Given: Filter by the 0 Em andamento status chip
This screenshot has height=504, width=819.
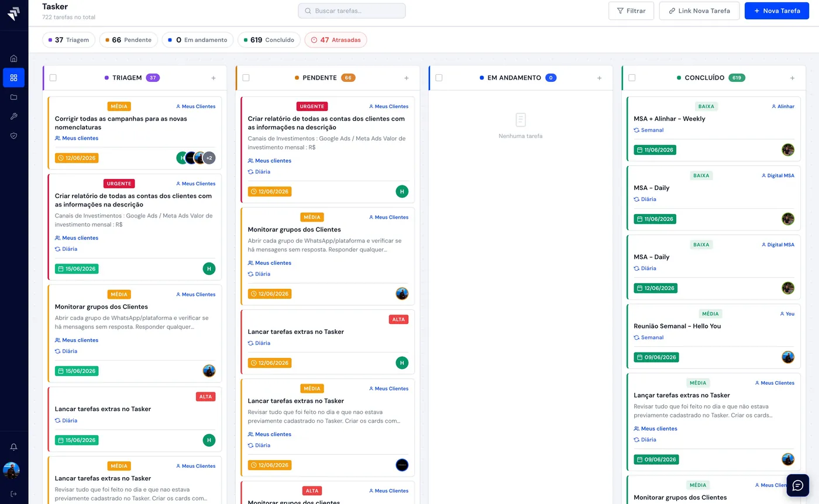Looking at the screenshot, I should click(x=198, y=40).
